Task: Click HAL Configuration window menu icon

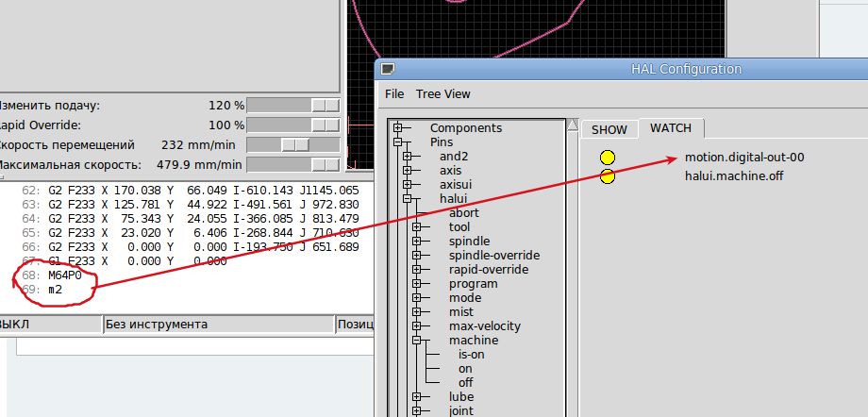Action: [389, 70]
